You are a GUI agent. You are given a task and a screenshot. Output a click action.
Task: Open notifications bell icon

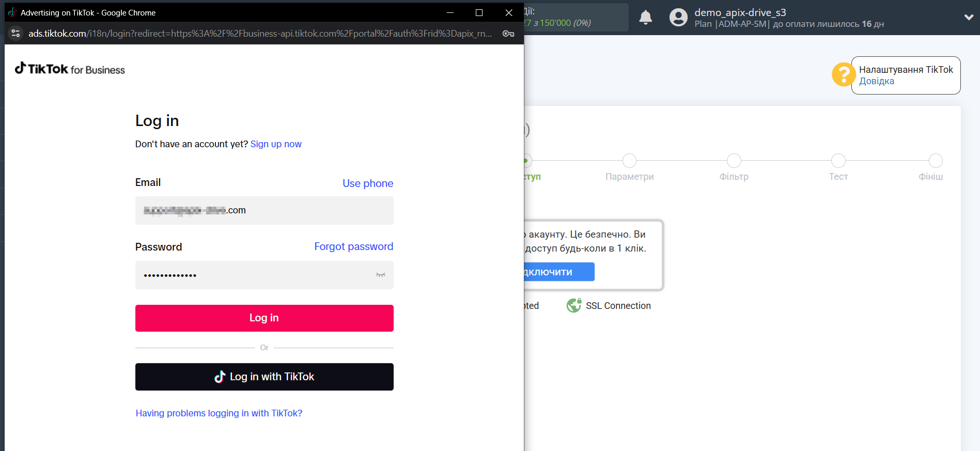646,18
